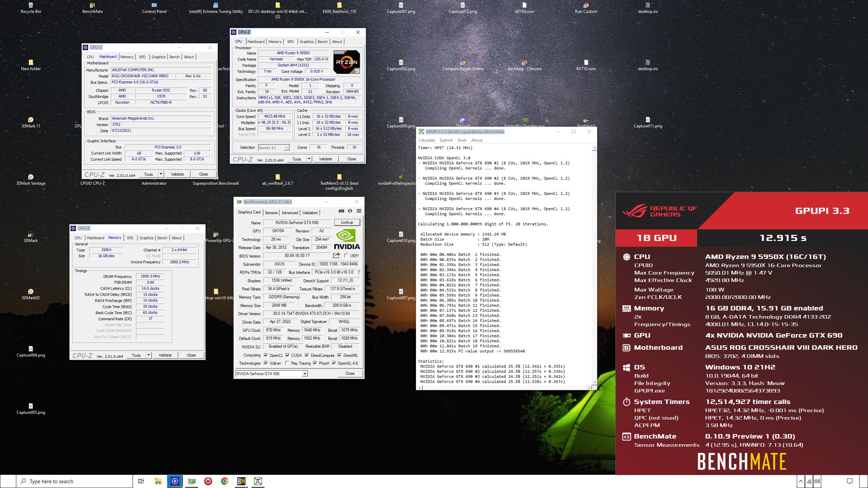The height and width of the screenshot is (488, 868).
Task: Expand the GPU selection dropdown in GPU-Z
Action: tap(305, 373)
